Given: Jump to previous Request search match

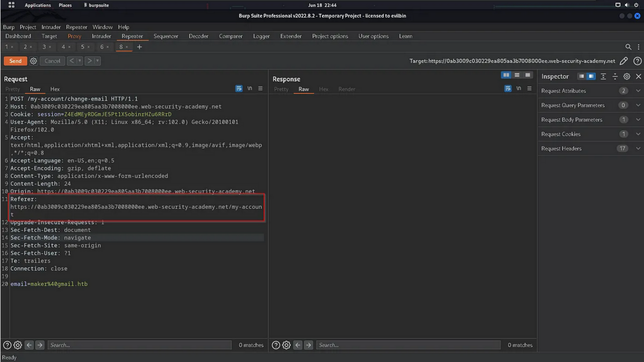Looking at the screenshot, I should coord(30,345).
